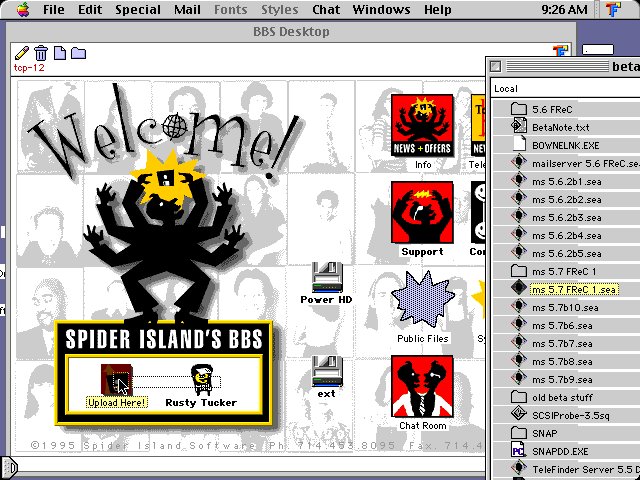Select the ms 5.7 FReC 1 folder
Screen dimensions: 640x480
(x=566, y=271)
